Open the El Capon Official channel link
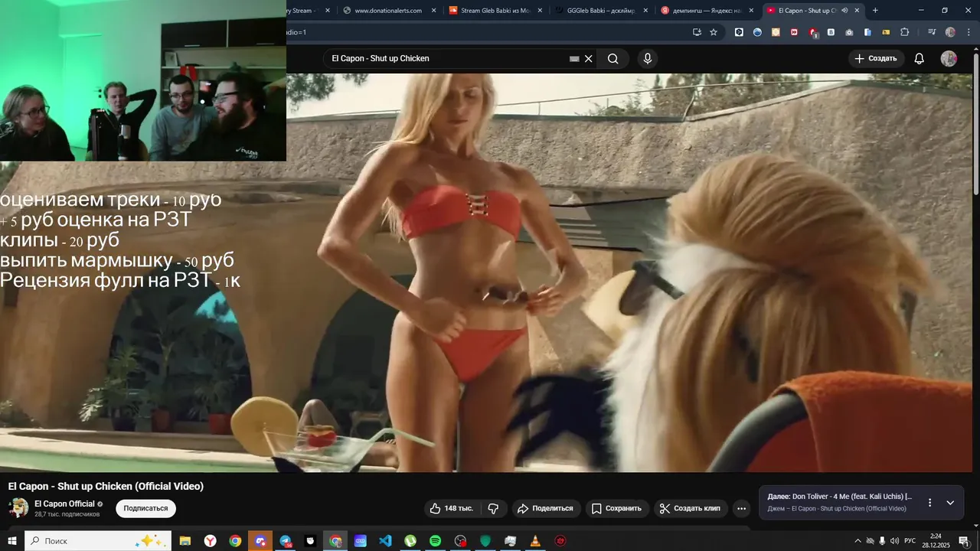The height and width of the screenshot is (551, 980). coord(64,504)
